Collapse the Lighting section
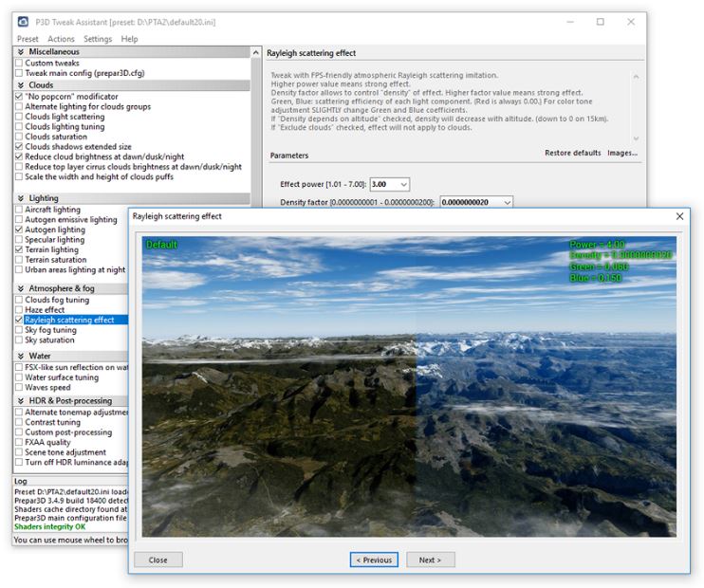Screen dimensions: 704x588 pos(21,198)
